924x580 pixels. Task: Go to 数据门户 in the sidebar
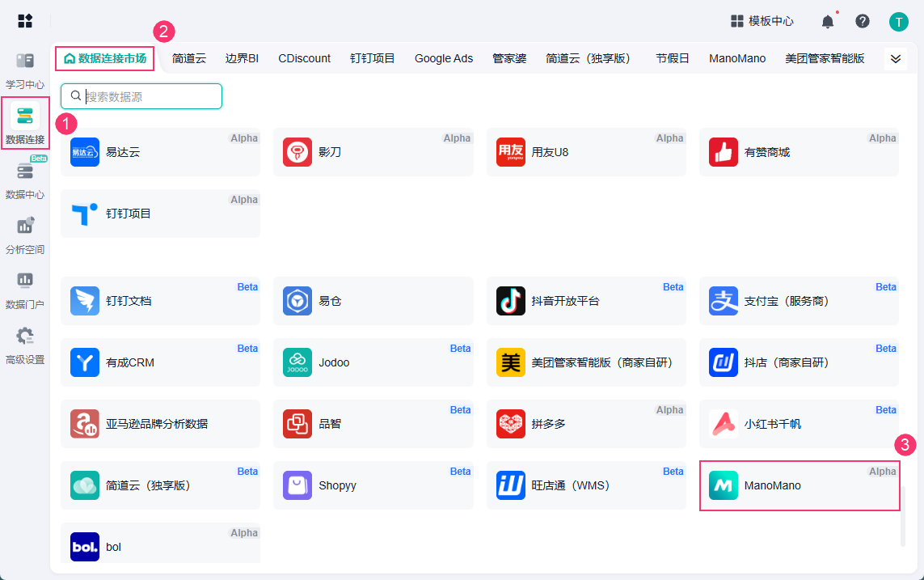(25, 290)
